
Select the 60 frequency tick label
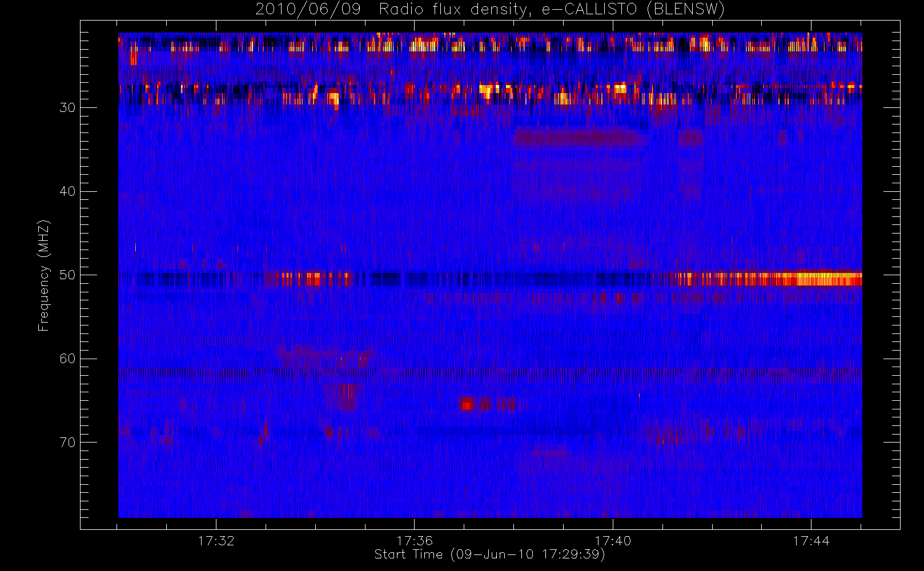67,359
